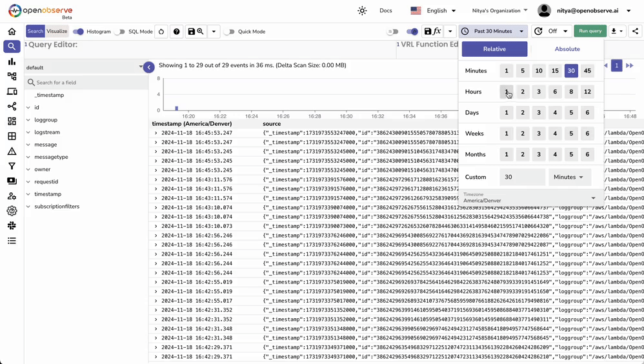The width and height of the screenshot is (644, 364).
Task: Enable SQL Mode switch
Action: pos(119,32)
